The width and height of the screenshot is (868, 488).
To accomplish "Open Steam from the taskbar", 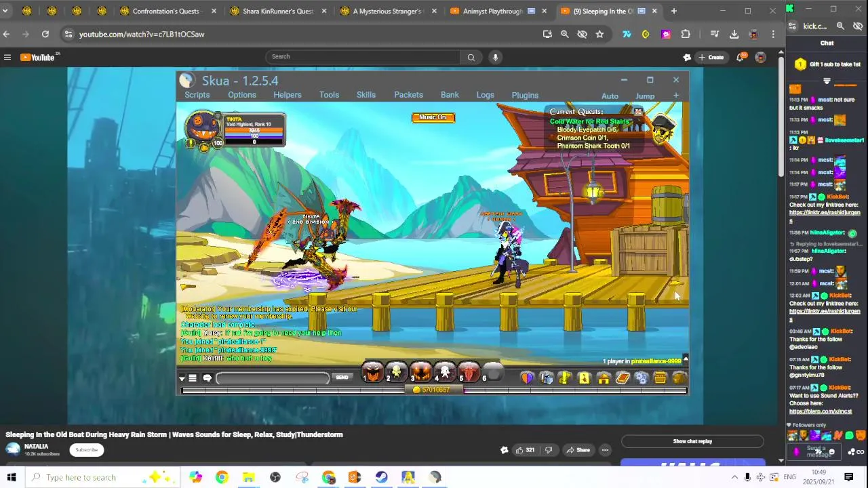I will coord(381,477).
